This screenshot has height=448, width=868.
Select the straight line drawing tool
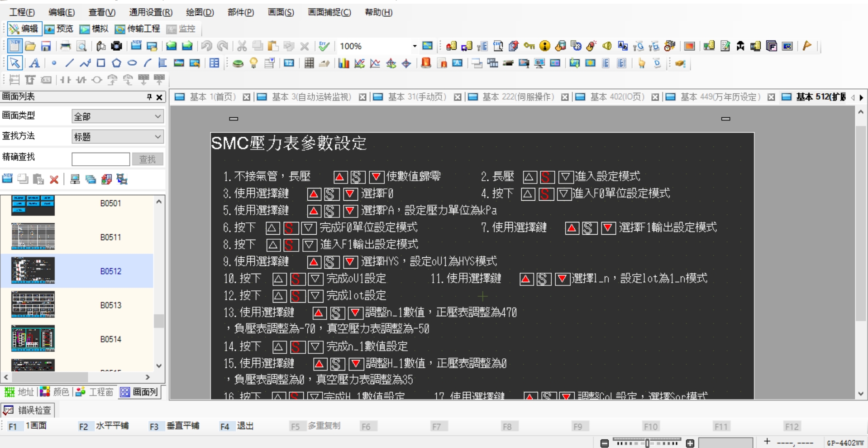coord(69,63)
